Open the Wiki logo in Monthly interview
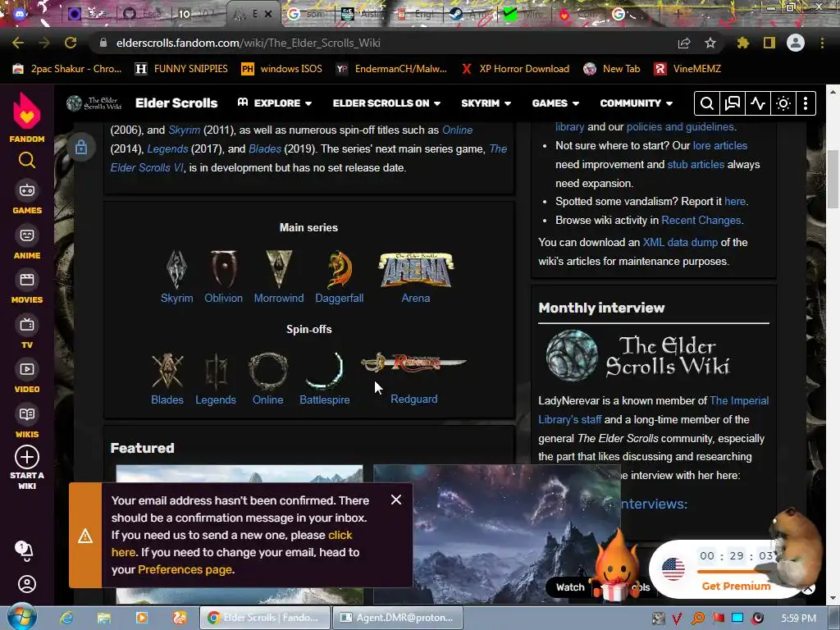This screenshot has width=840, height=630. click(x=637, y=356)
